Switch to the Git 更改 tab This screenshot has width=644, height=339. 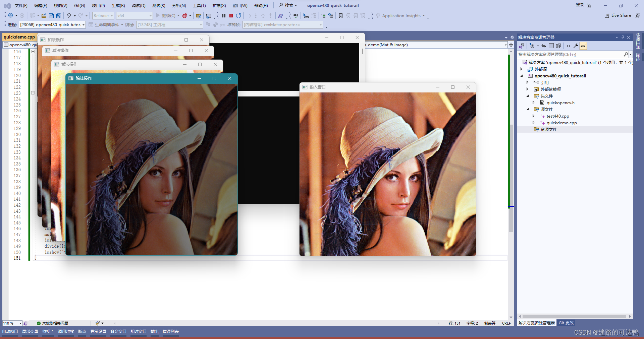(x=566, y=323)
